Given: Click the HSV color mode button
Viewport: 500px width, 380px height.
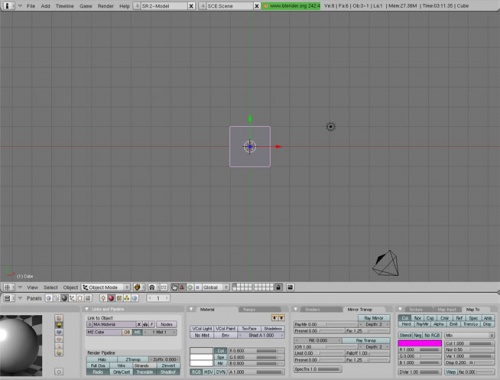Looking at the screenshot, I should (208, 372).
